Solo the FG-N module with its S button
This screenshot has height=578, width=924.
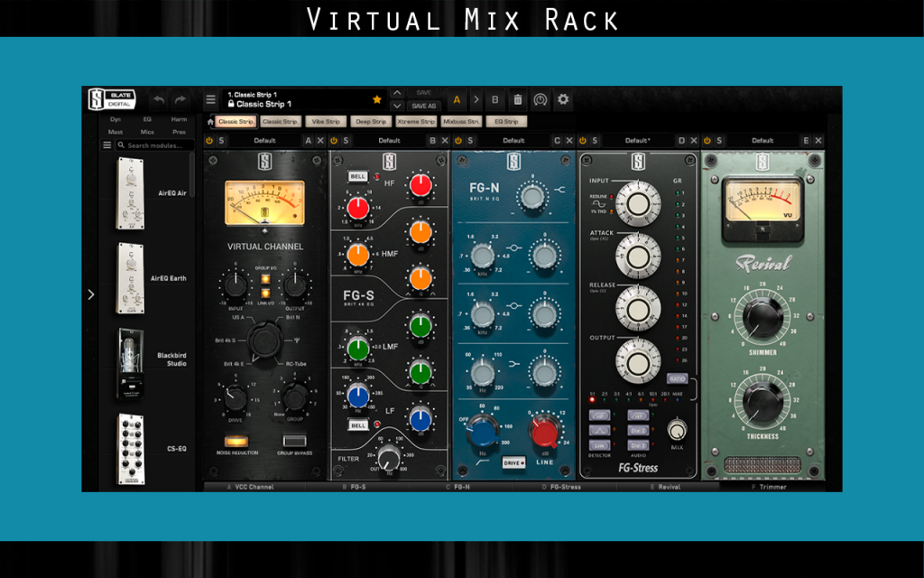click(x=470, y=140)
